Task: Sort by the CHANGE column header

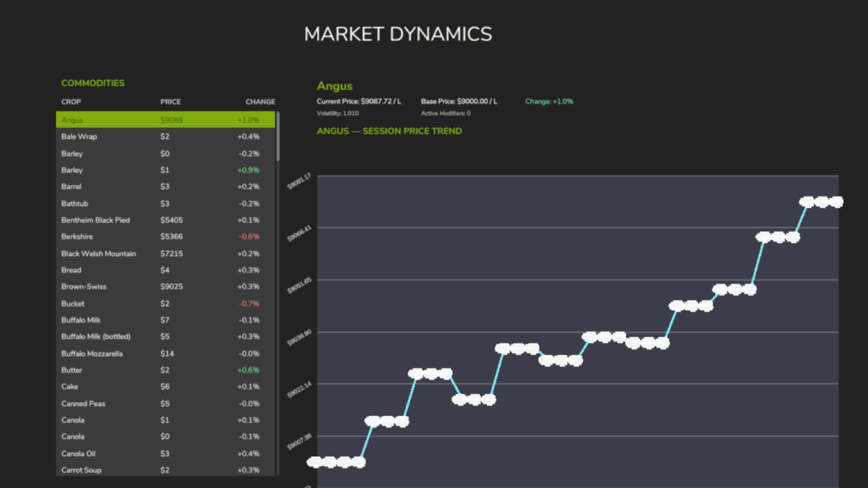Action: point(260,102)
